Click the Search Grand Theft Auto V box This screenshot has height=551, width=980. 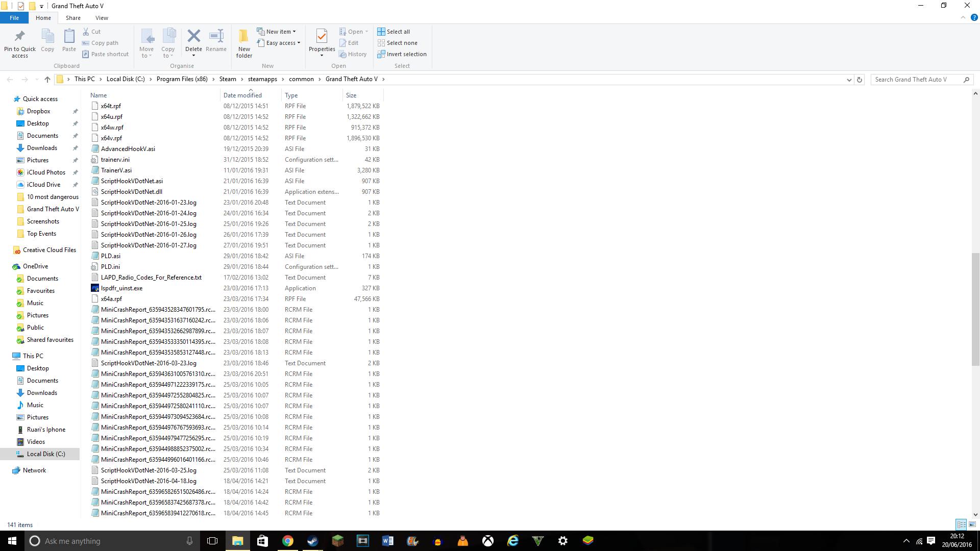click(x=916, y=80)
